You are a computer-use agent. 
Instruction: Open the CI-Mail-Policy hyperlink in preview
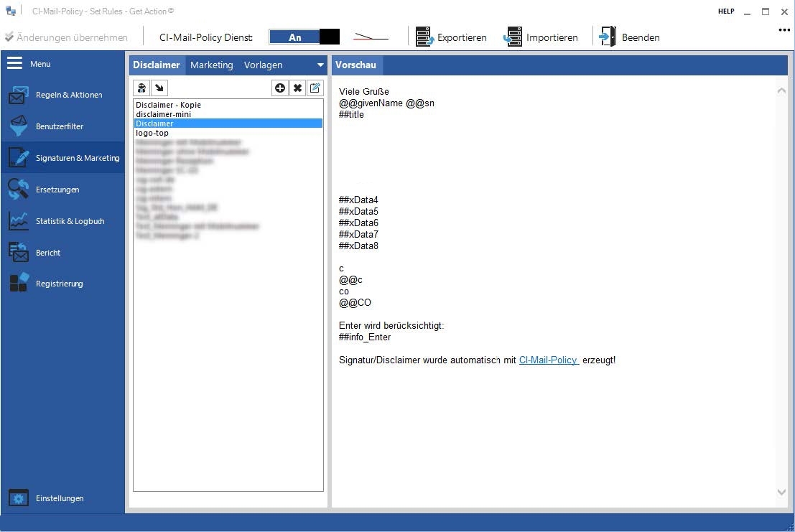[x=548, y=360]
